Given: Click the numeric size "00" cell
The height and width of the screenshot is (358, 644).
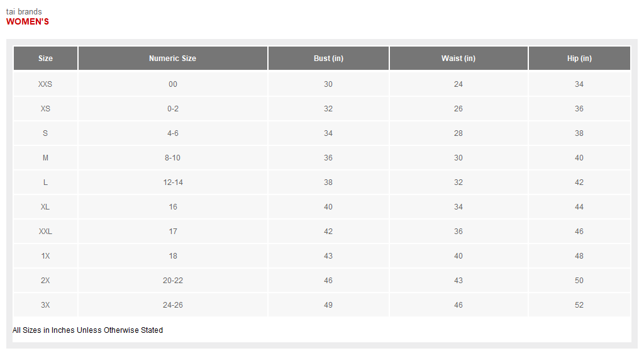Looking at the screenshot, I should 173,84.
